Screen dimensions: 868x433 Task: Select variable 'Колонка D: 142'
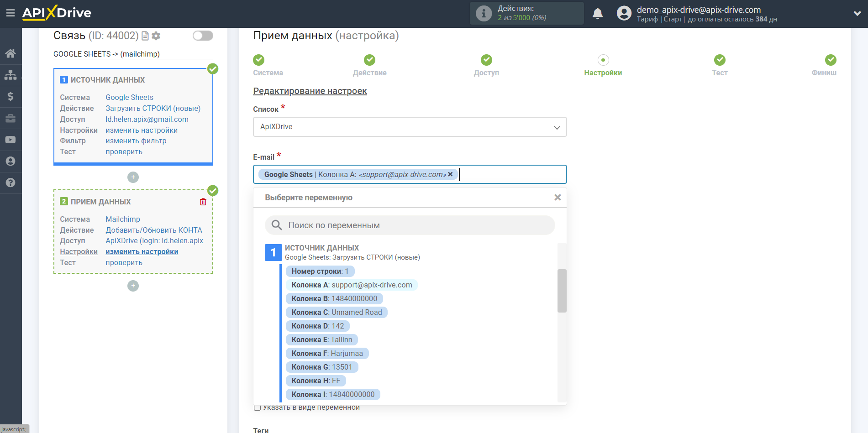click(318, 326)
